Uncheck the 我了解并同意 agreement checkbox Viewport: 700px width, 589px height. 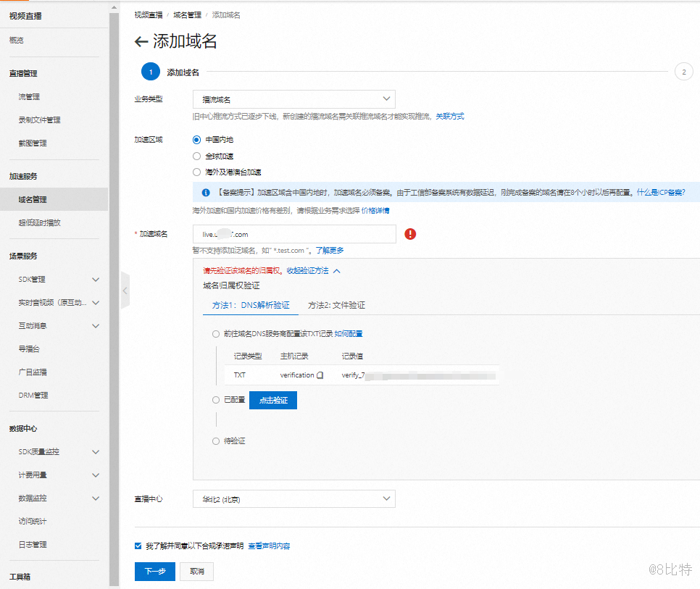point(137,546)
